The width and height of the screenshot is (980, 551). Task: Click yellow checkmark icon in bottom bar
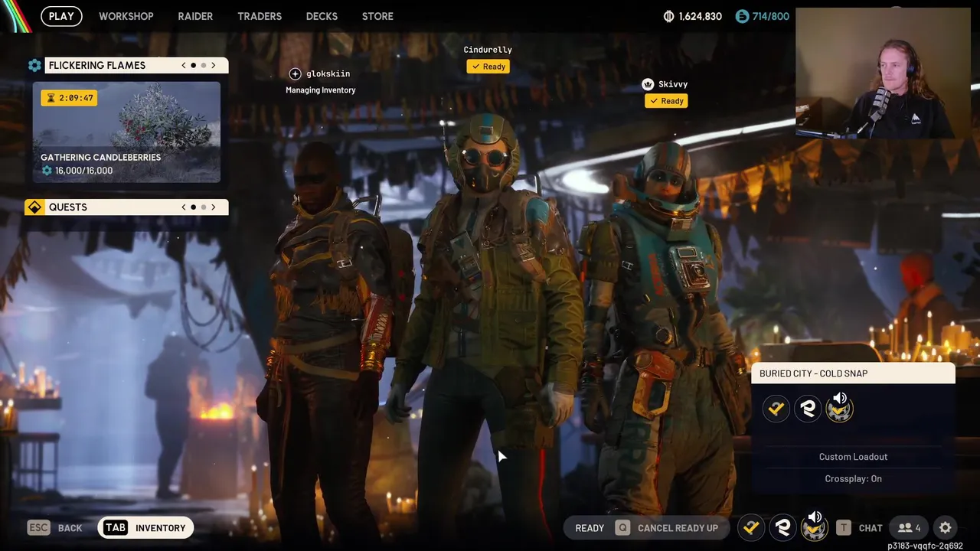pyautogui.click(x=751, y=527)
